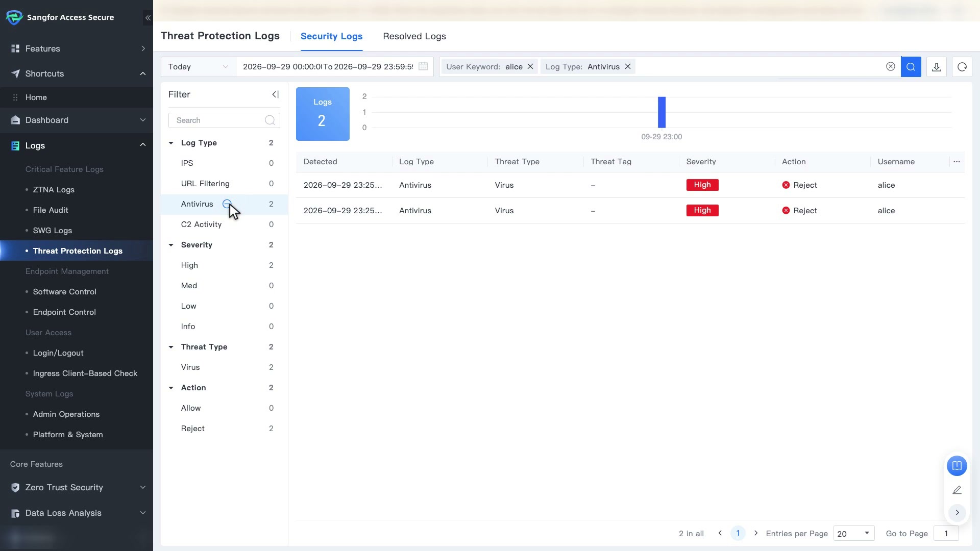
Task: Filter by High severity
Action: (x=189, y=265)
